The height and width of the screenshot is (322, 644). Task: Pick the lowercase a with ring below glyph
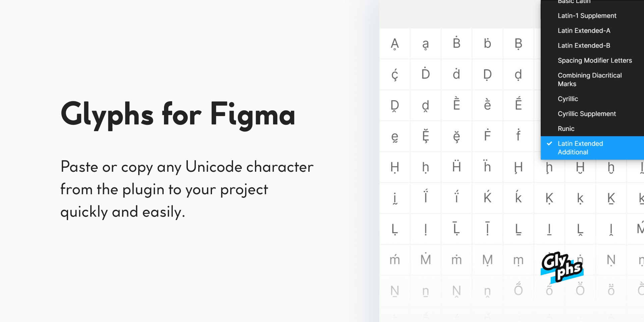(425, 44)
